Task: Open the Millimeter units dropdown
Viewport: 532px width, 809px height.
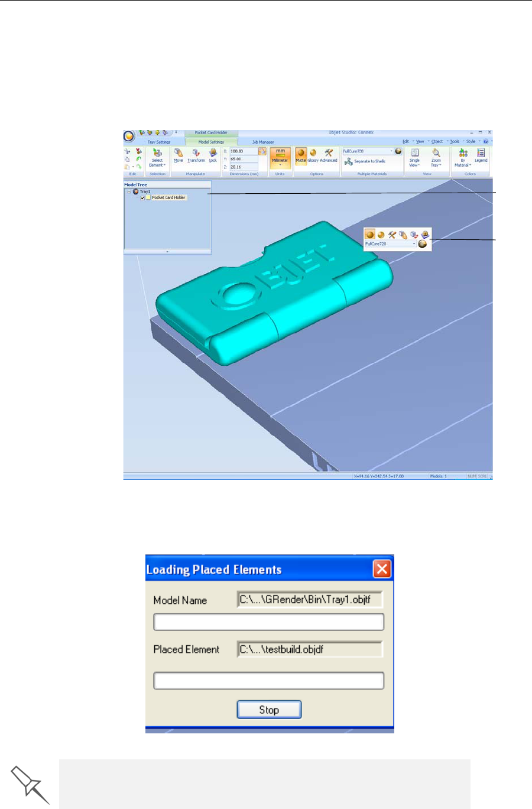Action: tap(280, 158)
